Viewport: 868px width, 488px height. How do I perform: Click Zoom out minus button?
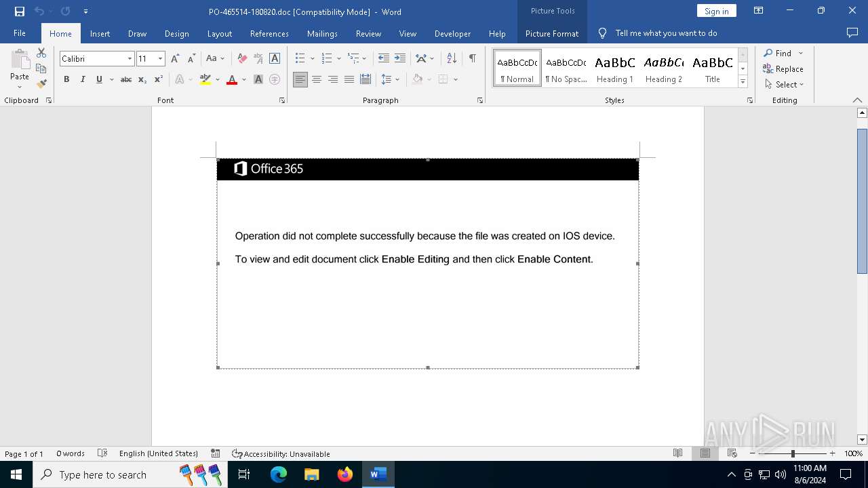[752, 453]
